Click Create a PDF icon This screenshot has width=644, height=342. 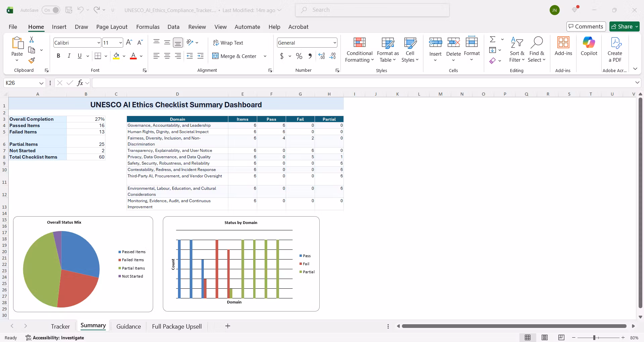[x=615, y=50]
